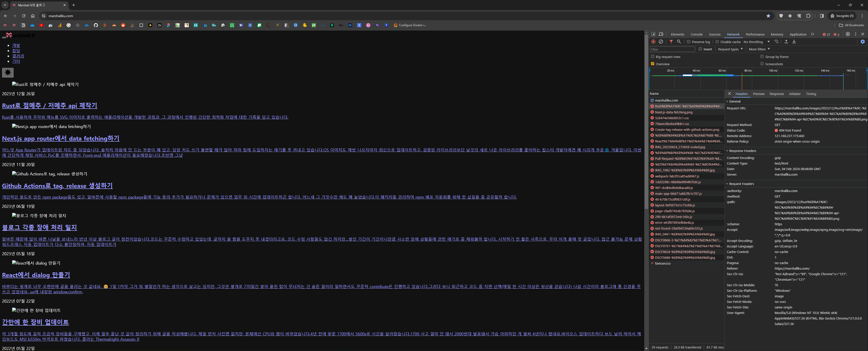
Task: Clear the network log
Action: point(661,42)
